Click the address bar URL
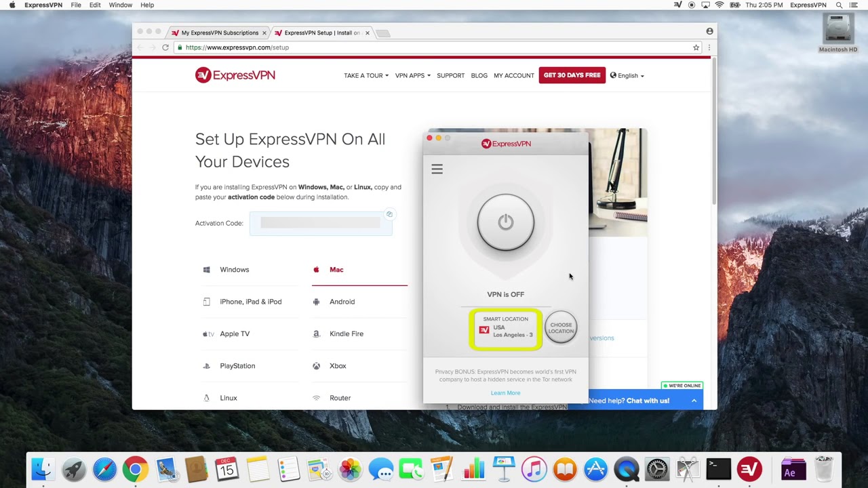The height and width of the screenshot is (488, 868). [237, 47]
